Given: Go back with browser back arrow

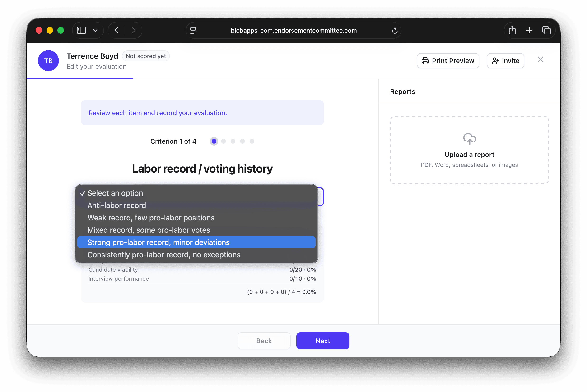Looking at the screenshot, I should pos(116,30).
